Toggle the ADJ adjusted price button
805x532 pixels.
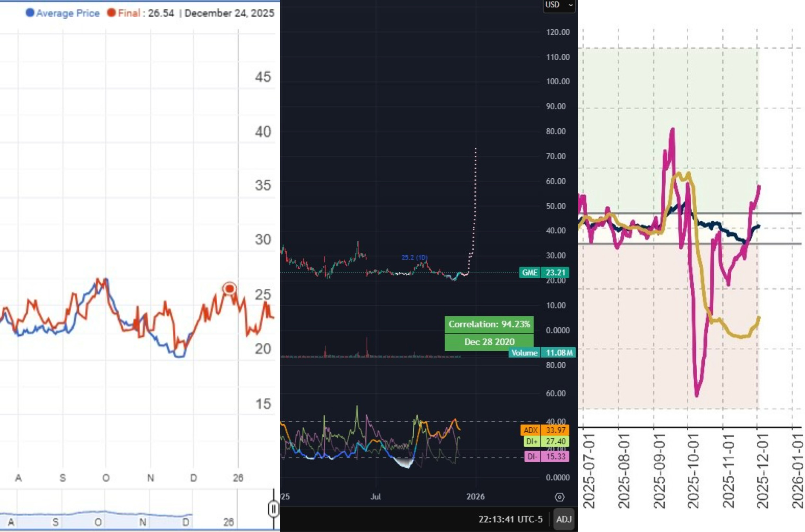click(564, 519)
